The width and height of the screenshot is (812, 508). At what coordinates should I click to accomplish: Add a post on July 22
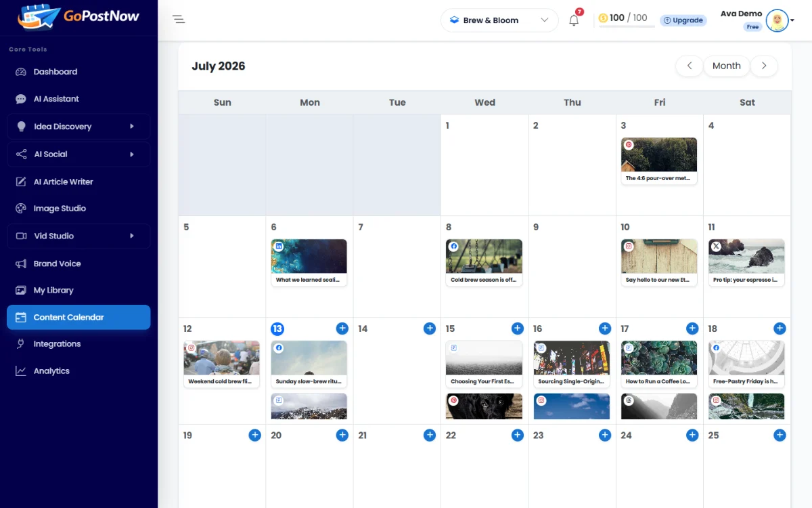coord(518,436)
